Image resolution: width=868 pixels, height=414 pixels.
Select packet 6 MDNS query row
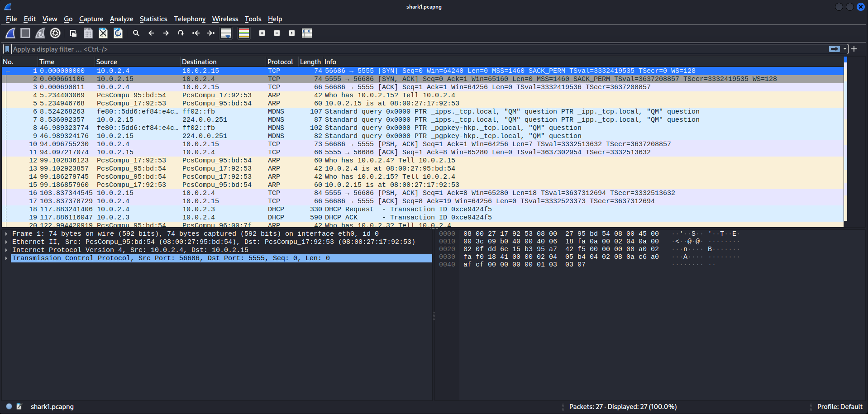[x=423, y=112]
